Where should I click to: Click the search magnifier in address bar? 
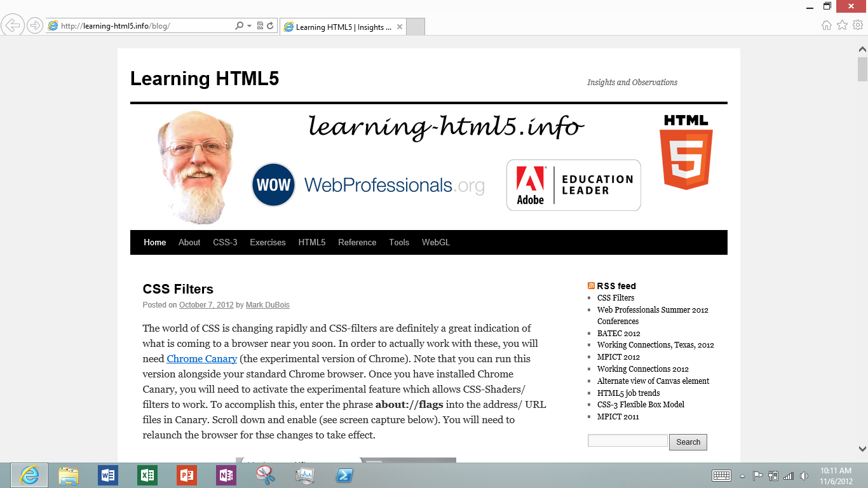239,26
